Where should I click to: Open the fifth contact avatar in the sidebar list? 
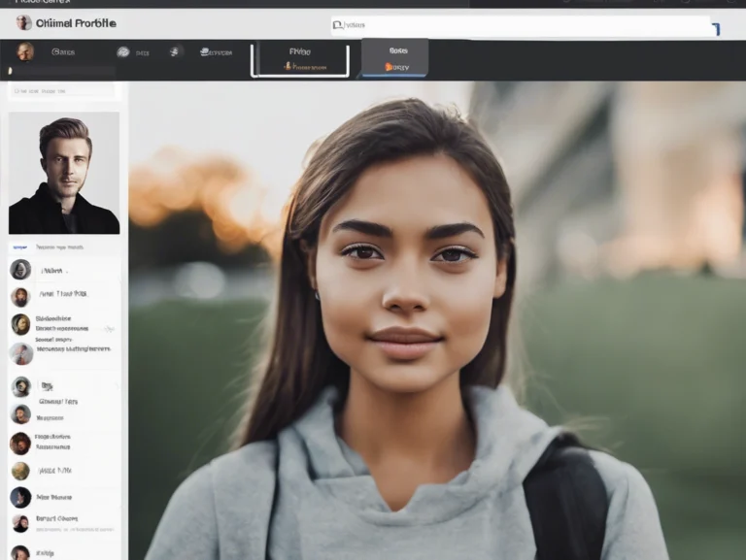coord(20,386)
